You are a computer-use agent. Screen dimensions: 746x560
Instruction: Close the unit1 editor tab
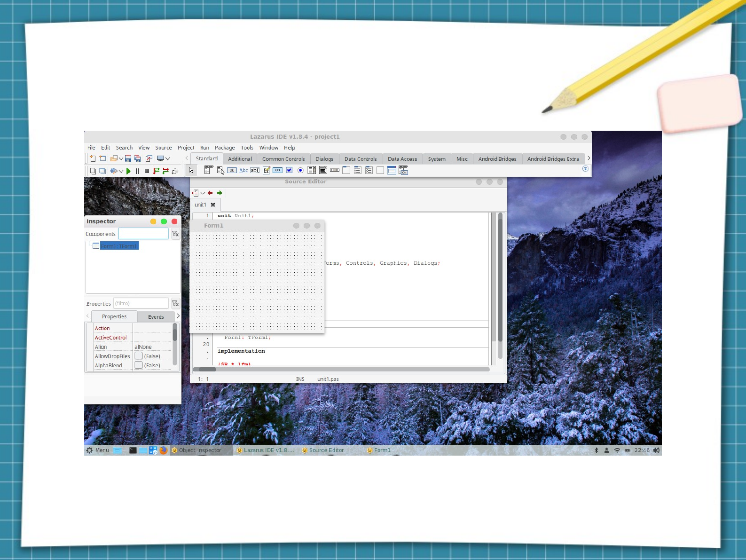coord(213,205)
